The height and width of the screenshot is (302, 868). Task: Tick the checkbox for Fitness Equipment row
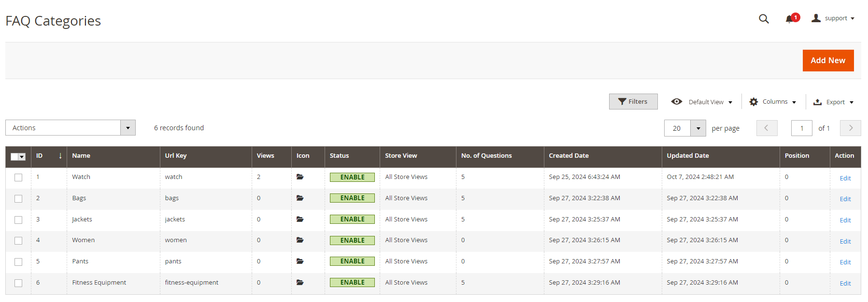click(x=18, y=283)
